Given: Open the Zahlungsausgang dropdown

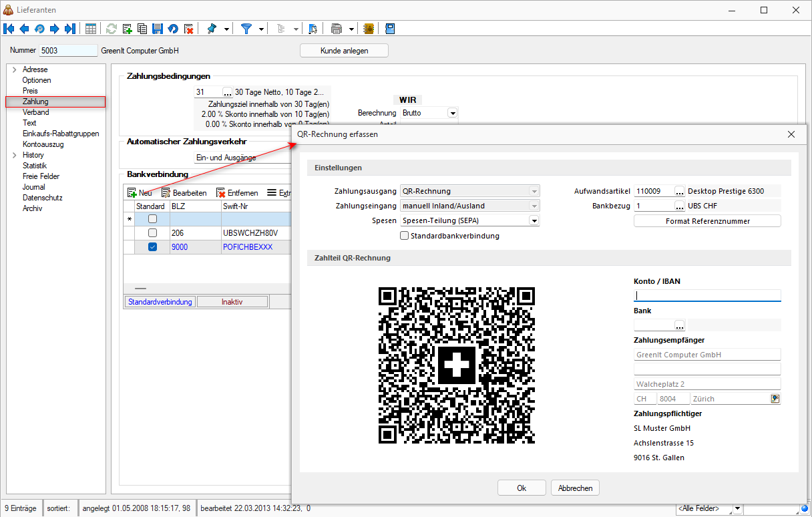Looking at the screenshot, I should pyautogui.click(x=534, y=191).
